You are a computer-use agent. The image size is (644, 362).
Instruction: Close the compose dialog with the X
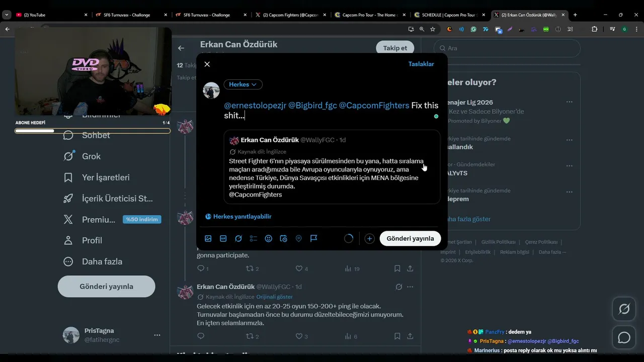(207, 64)
